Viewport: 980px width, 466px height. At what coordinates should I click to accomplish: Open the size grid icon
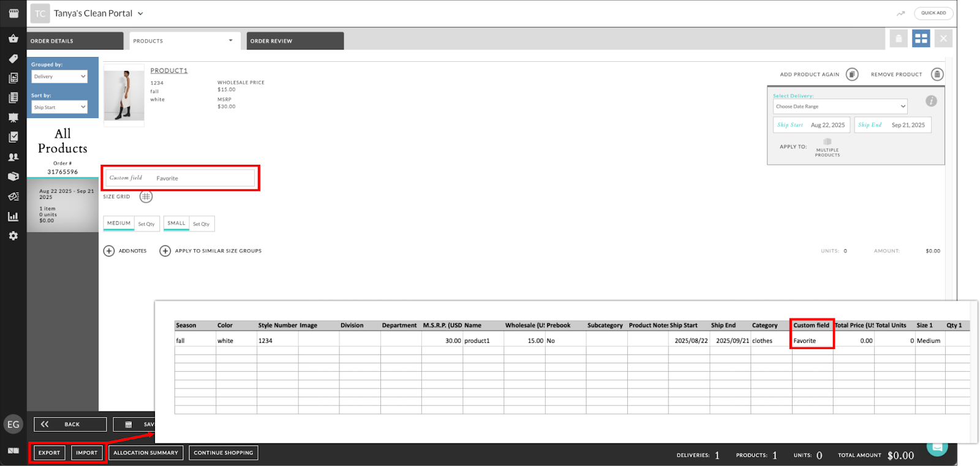pos(146,197)
